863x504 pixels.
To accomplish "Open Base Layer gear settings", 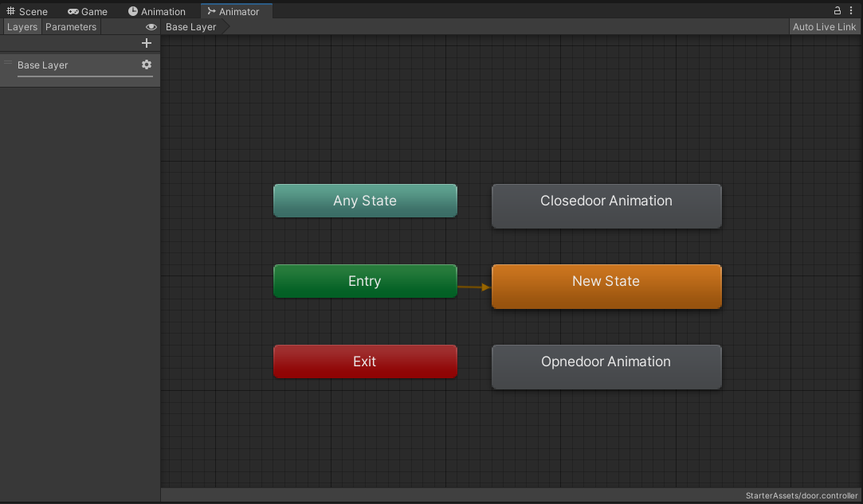I will [146, 64].
